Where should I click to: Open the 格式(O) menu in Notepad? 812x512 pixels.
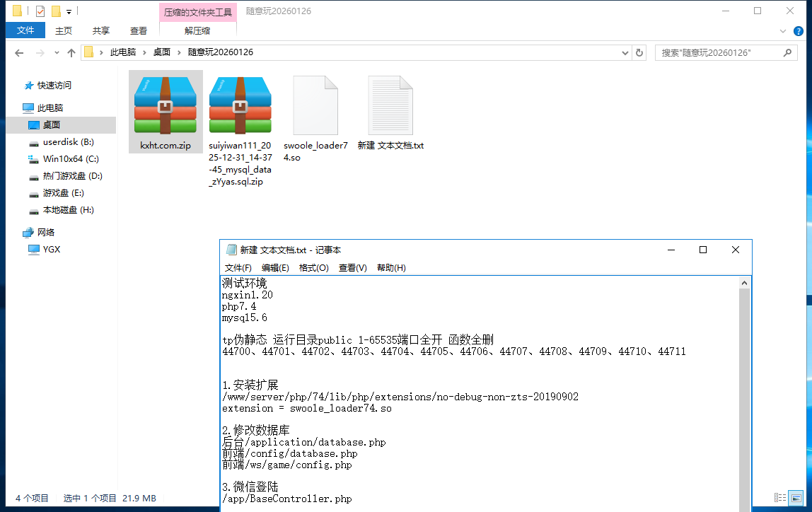tap(313, 268)
